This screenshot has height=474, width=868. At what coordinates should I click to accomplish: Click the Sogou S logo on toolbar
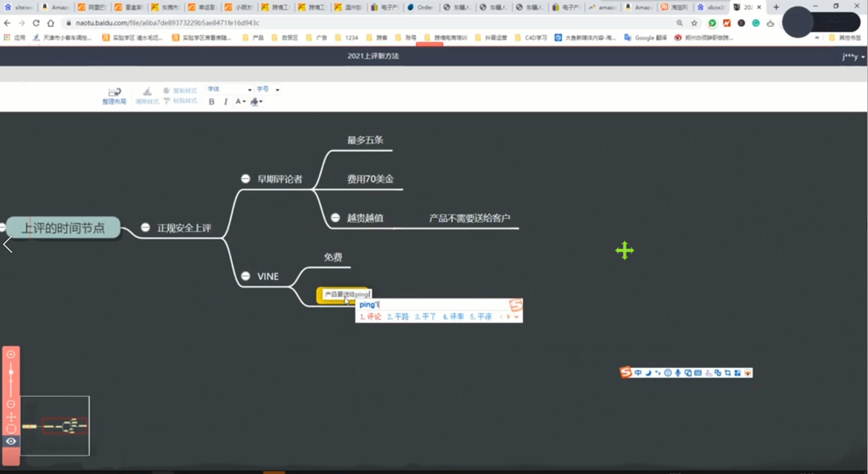click(626, 373)
